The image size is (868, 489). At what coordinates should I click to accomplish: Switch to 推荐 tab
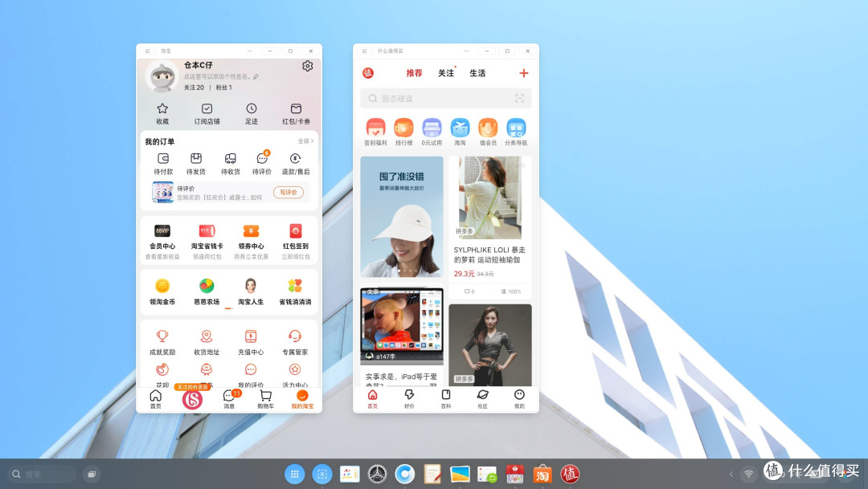coord(414,73)
